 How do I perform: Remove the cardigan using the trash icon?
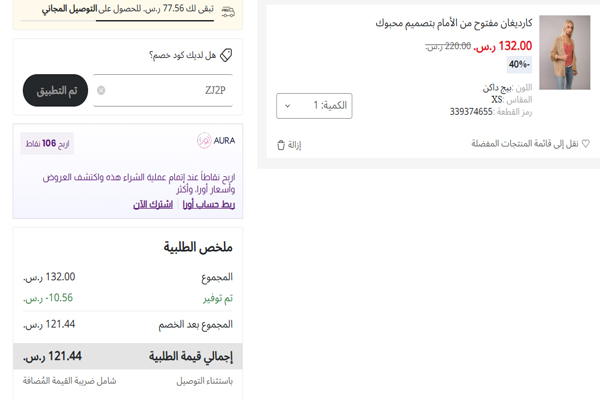280,145
